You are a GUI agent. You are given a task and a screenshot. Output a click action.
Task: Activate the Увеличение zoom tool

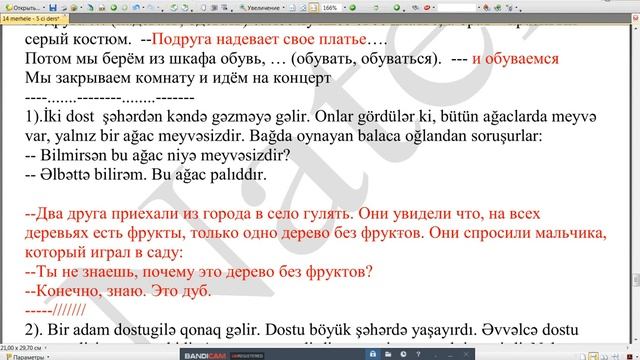tap(260, 8)
